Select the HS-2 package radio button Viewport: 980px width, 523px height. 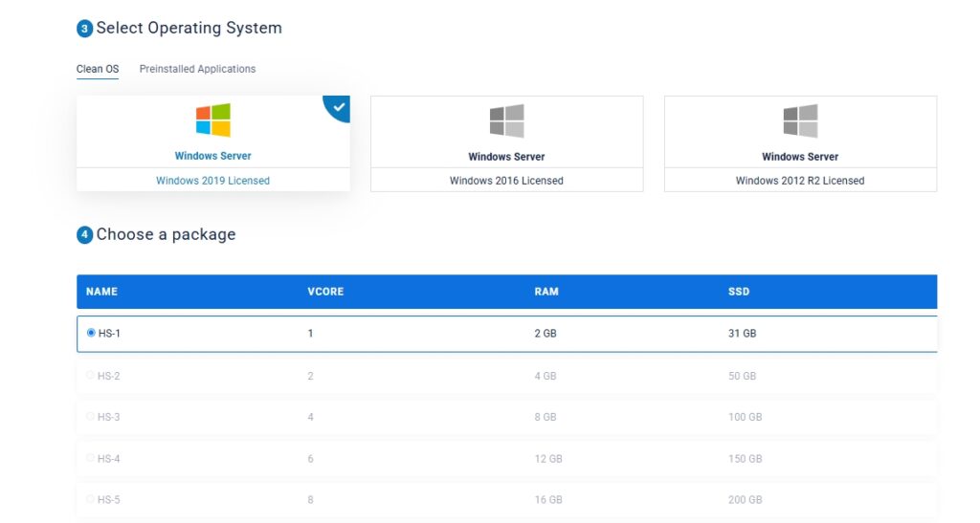[x=91, y=375]
